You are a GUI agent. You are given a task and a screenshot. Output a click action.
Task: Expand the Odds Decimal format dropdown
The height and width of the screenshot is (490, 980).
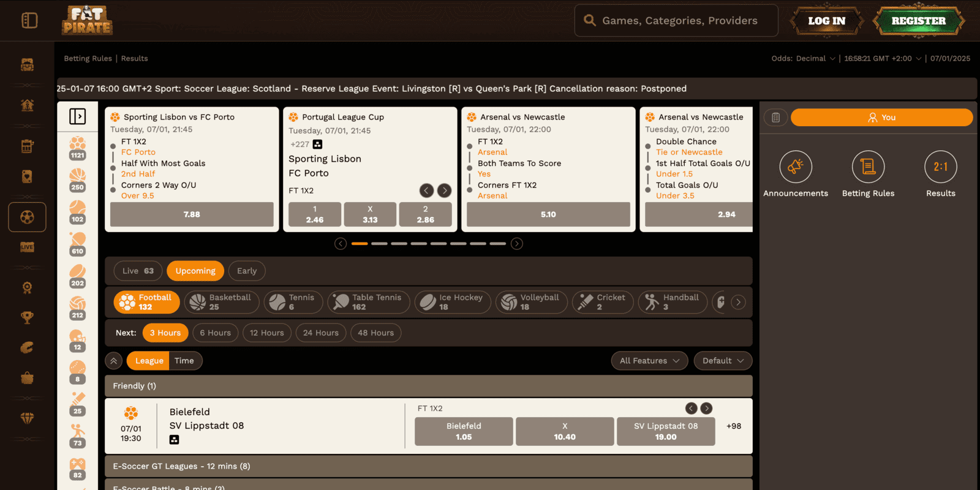803,58
